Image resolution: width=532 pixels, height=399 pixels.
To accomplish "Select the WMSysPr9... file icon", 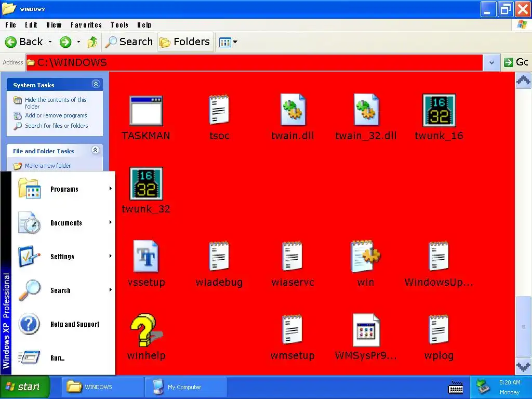I will pos(366,330).
